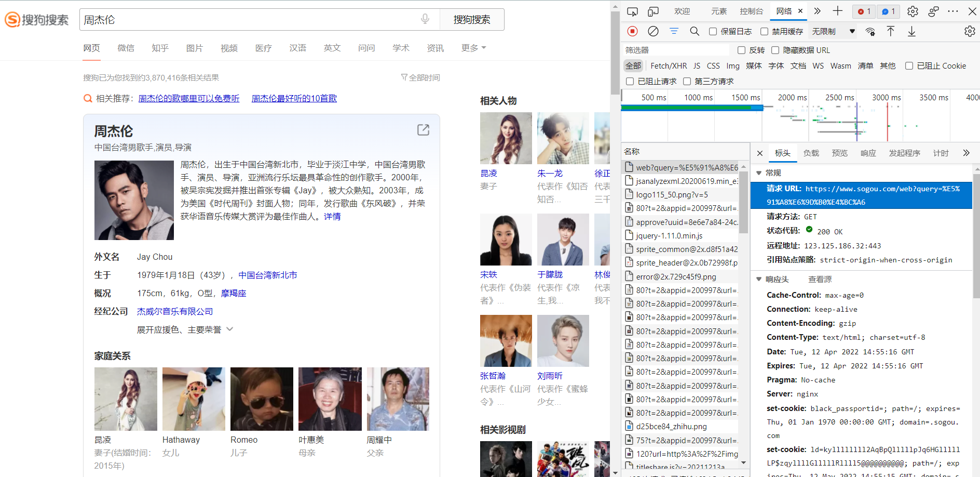Toggle the network filter funnel icon

pyautogui.click(x=674, y=31)
